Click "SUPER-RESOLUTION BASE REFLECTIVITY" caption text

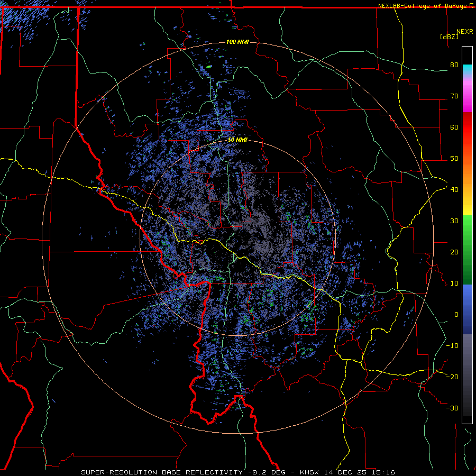[162, 472]
